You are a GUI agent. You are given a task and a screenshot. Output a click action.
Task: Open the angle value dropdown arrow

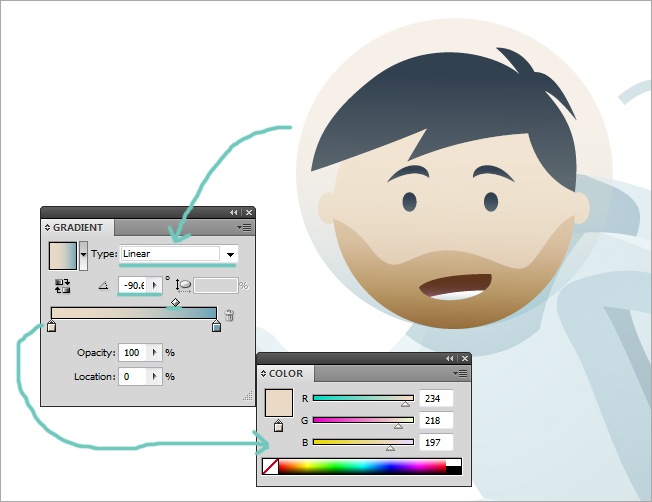click(x=155, y=285)
